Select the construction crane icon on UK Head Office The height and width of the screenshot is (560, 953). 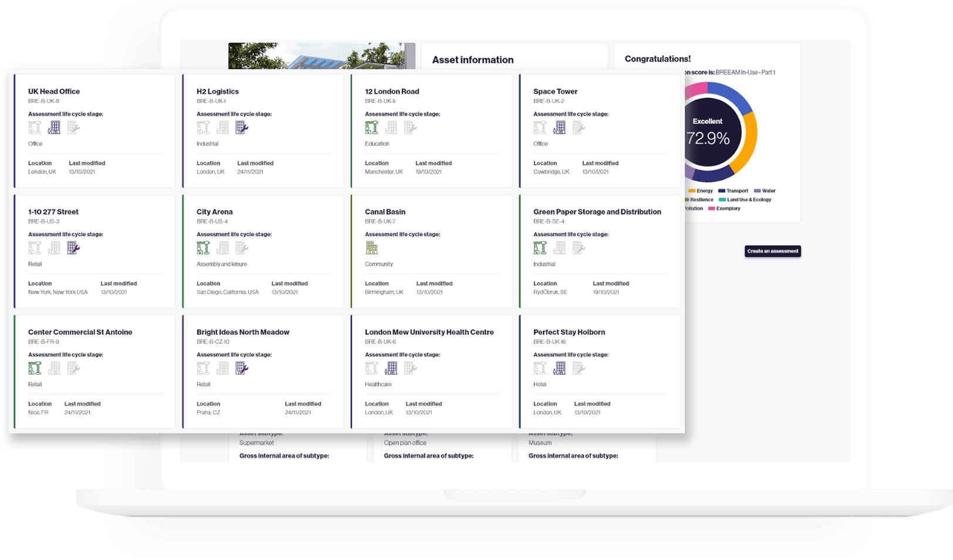tap(35, 127)
